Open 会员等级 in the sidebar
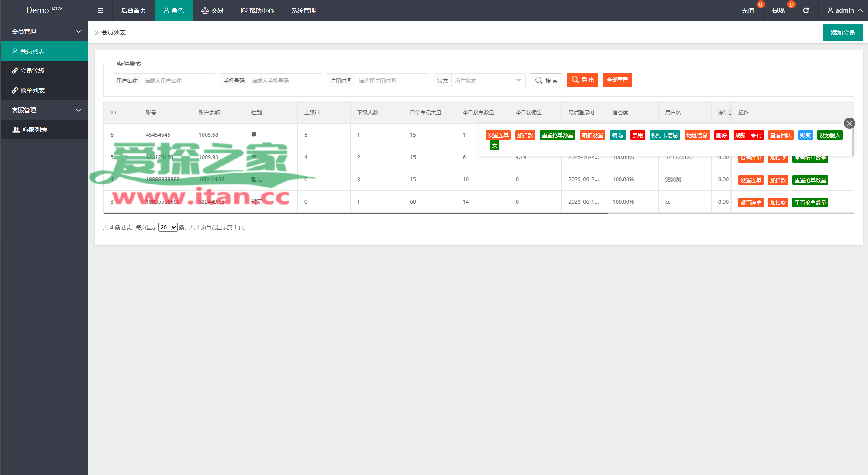 click(32, 71)
